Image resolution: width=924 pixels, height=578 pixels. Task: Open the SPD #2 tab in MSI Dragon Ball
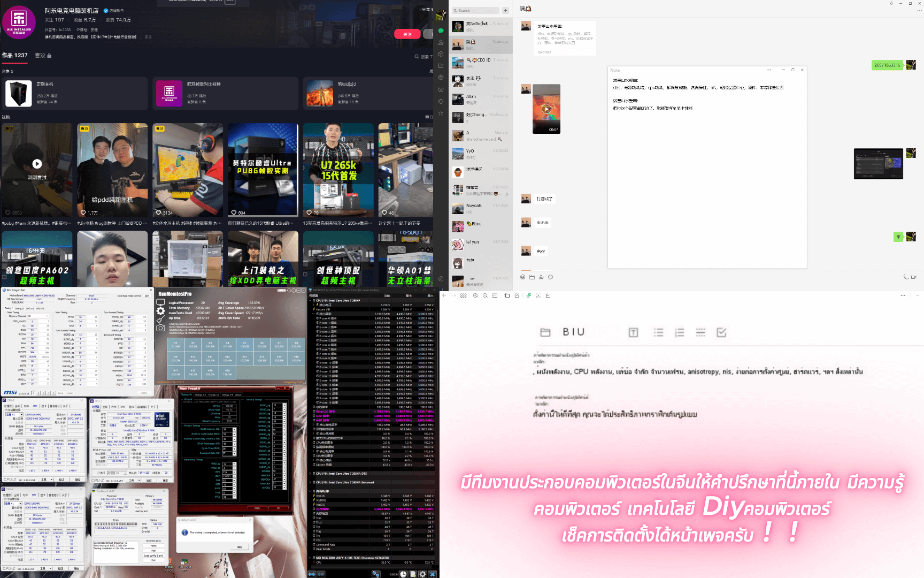tap(39, 308)
